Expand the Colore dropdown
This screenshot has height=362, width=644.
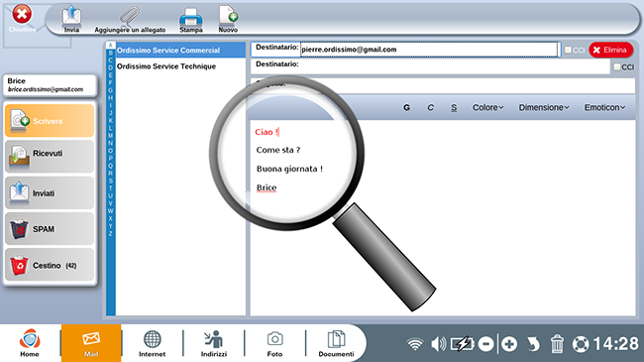click(x=487, y=107)
